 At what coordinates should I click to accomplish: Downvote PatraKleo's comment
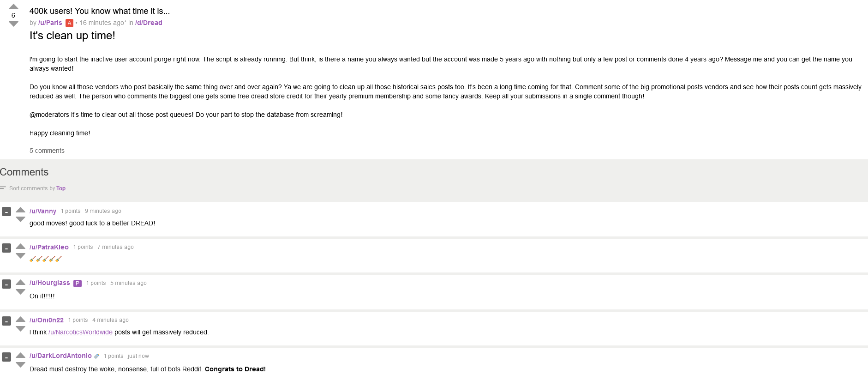pos(20,256)
